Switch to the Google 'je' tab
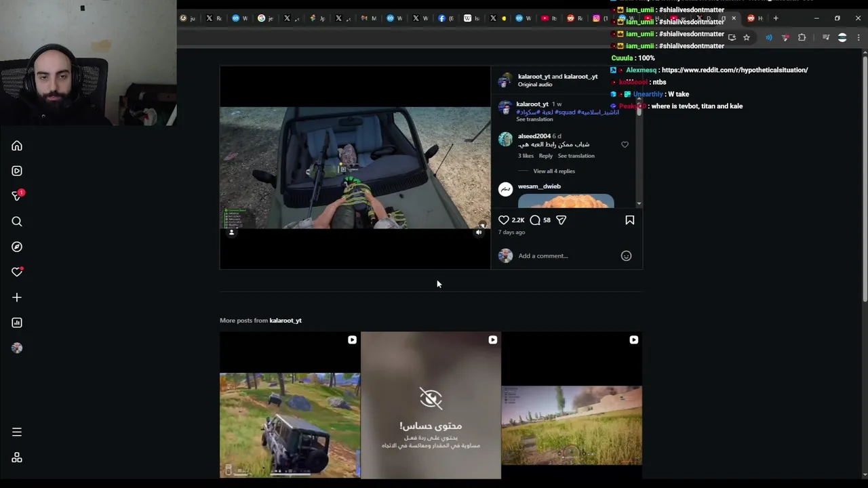868x488 pixels. pos(265,18)
